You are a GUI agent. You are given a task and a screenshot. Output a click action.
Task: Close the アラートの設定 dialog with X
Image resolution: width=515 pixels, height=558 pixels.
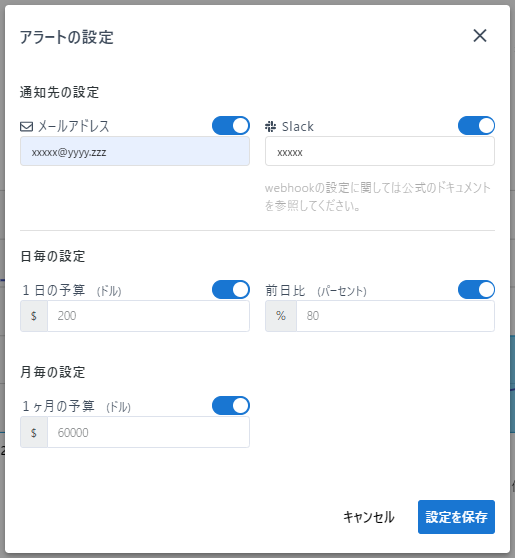pos(480,36)
